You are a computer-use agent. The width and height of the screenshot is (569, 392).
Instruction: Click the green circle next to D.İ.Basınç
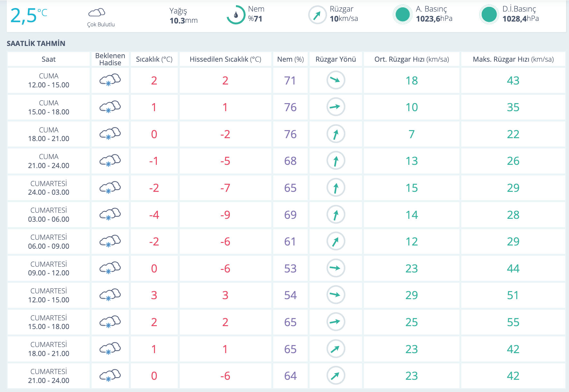tap(489, 14)
